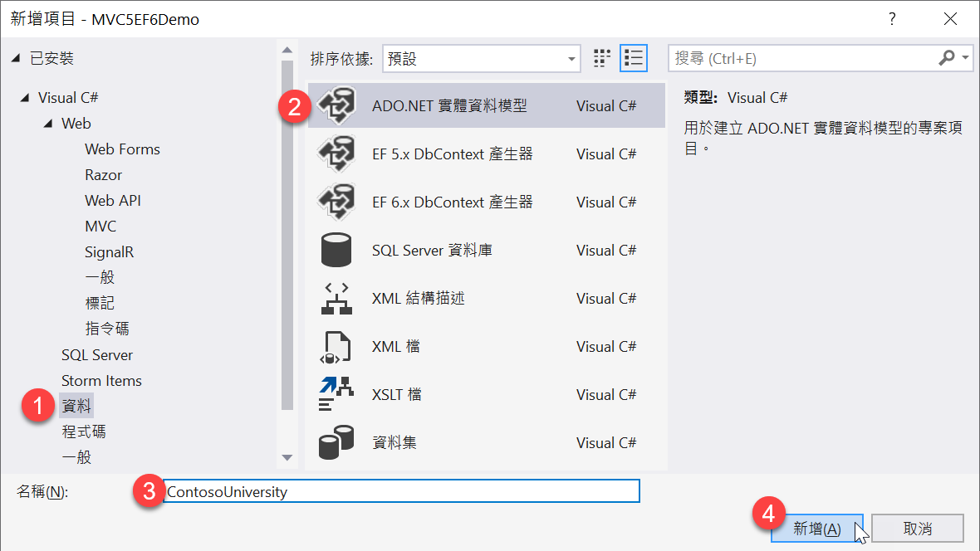Select Razor category
This screenshot has height=551, width=980.
(x=103, y=175)
